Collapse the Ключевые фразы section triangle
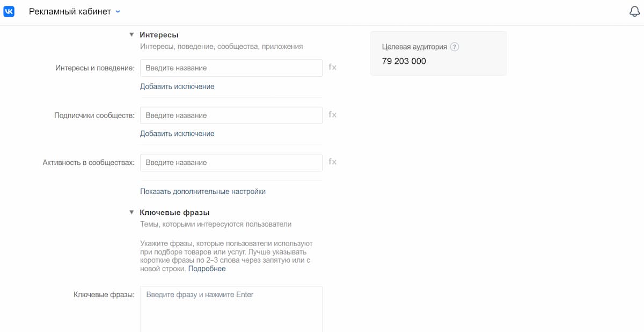Screen dimensions: 644x332 pos(131,213)
